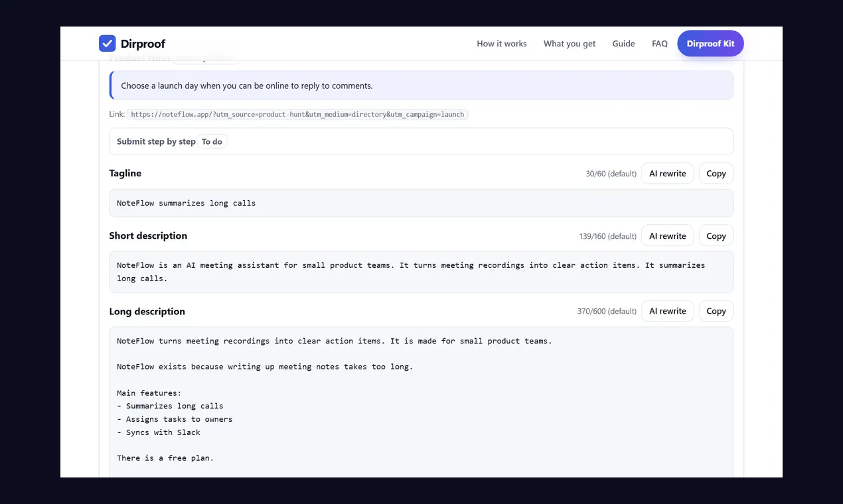The image size is (843, 504).
Task: Click the noteflow.app UTM link text
Action: tap(297, 115)
